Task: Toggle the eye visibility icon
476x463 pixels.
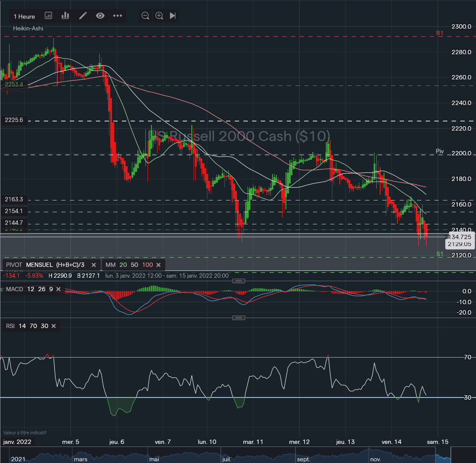Action: 100,16
